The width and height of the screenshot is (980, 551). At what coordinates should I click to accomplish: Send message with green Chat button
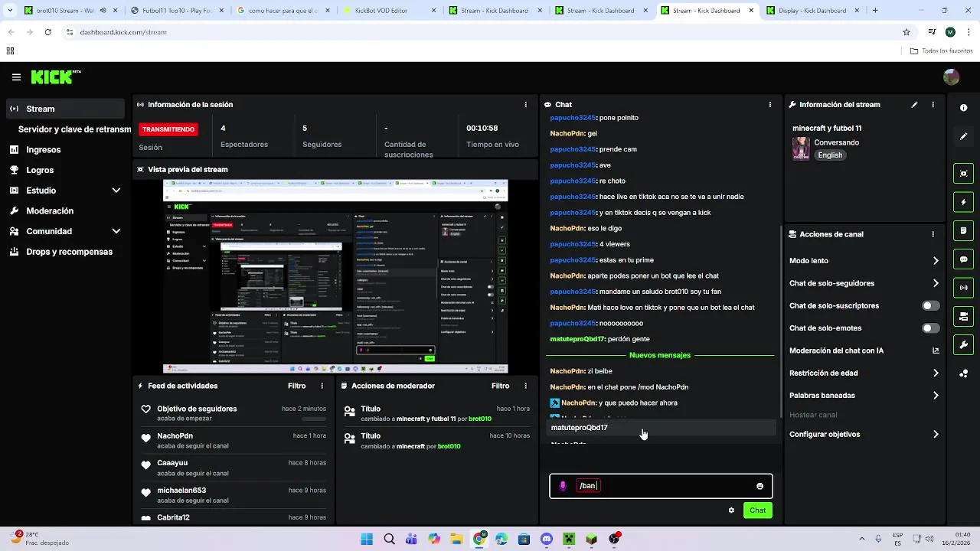point(757,510)
